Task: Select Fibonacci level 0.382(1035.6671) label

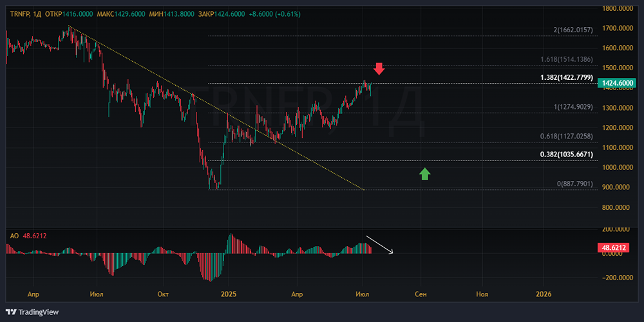Action: click(x=567, y=155)
